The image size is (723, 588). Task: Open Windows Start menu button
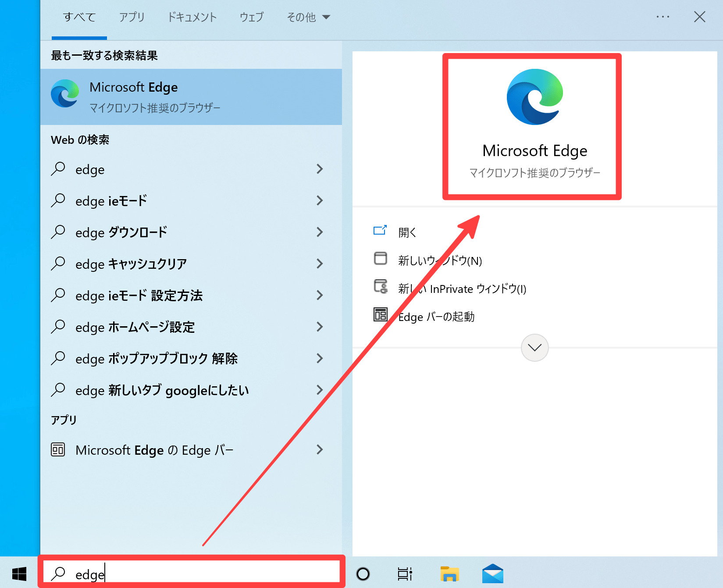tap(19, 574)
